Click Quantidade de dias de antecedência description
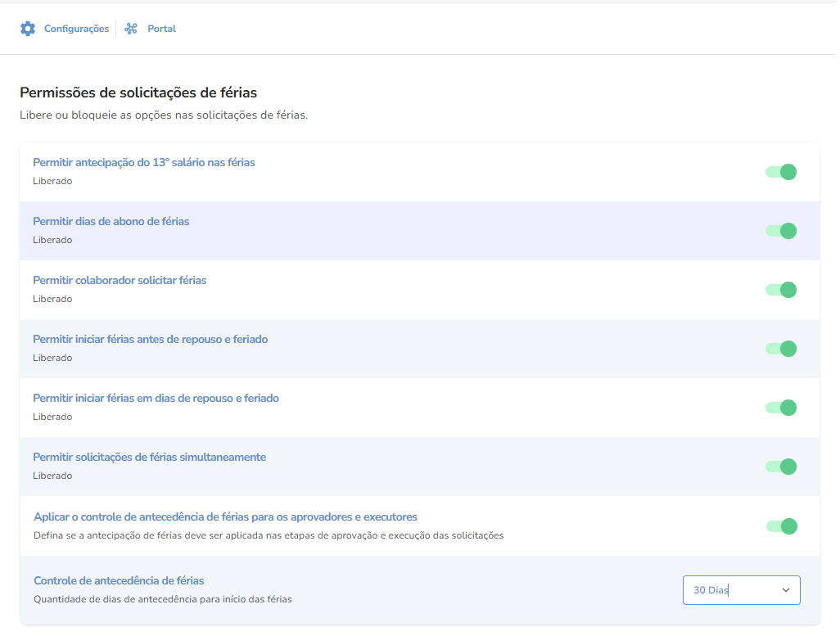Image resolution: width=840 pixels, height=636 pixels. tap(163, 599)
